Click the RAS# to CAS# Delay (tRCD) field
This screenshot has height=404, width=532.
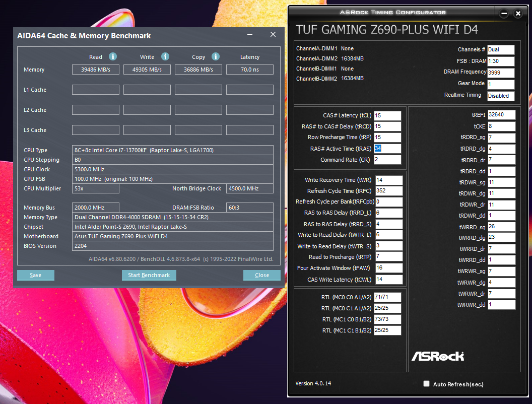pyautogui.click(x=387, y=126)
